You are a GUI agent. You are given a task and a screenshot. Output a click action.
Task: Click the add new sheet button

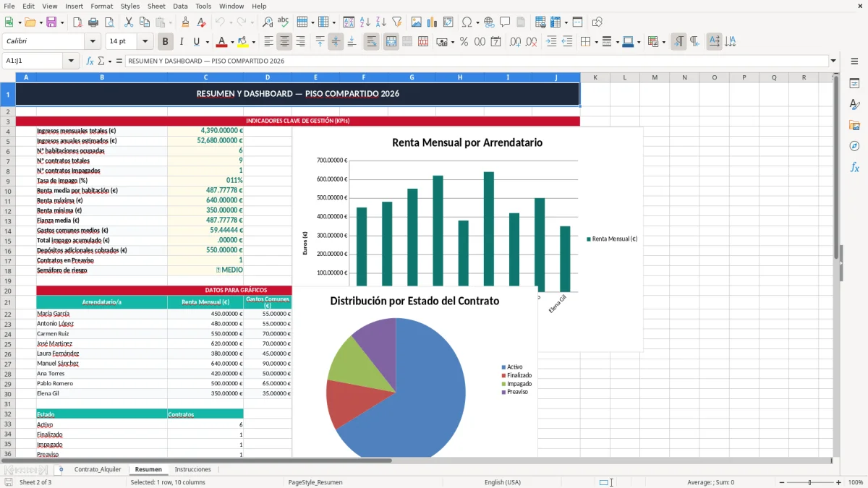(61, 469)
